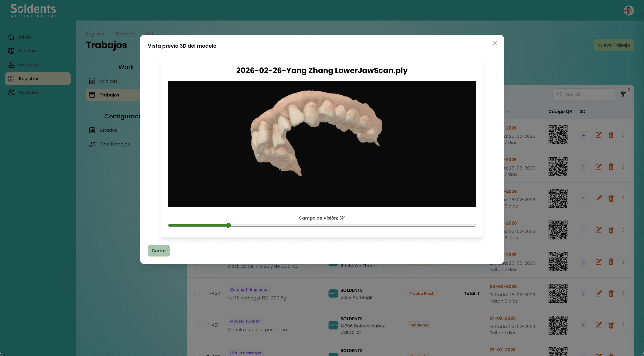Open Inventario in the sidebar
644x356 pixels.
coord(30,65)
